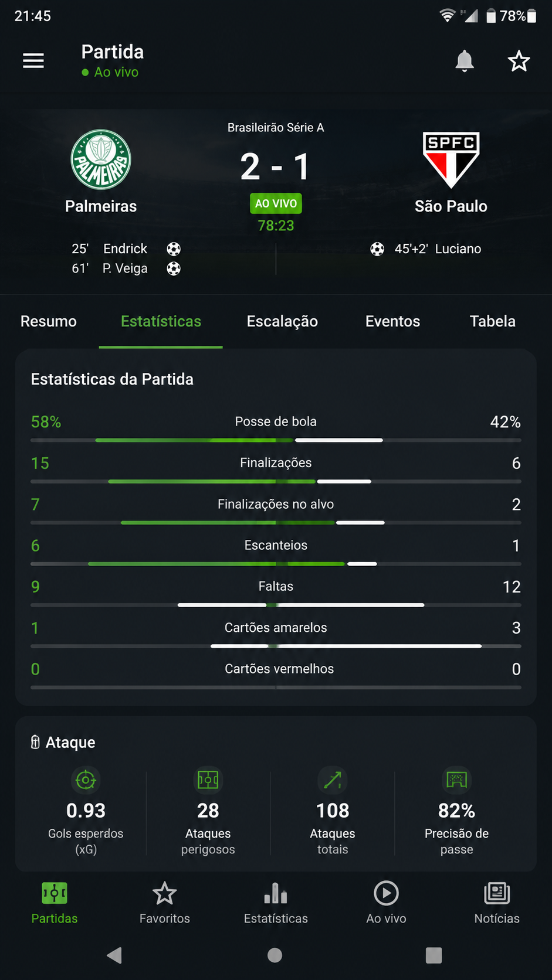The height and width of the screenshot is (980, 552).
Task: Open Ao vivo play icon
Action: pyautogui.click(x=387, y=893)
